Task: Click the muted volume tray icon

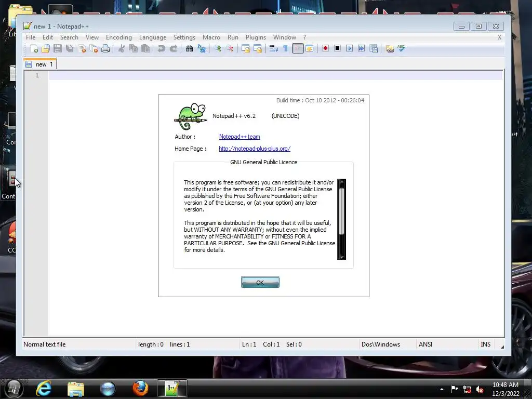Action: 480,390
